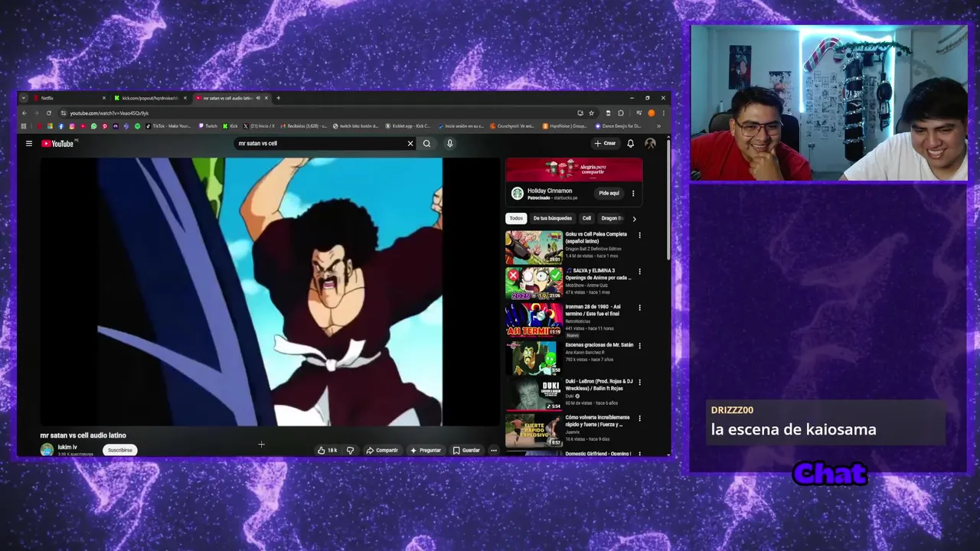The height and width of the screenshot is (551, 980).
Task: Open the Holiday Cinnamon ad options menu
Action: [633, 193]
